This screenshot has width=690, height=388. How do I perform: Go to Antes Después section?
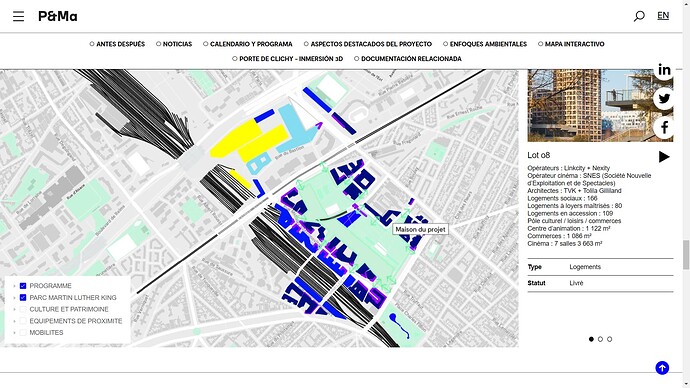point(117,44)
